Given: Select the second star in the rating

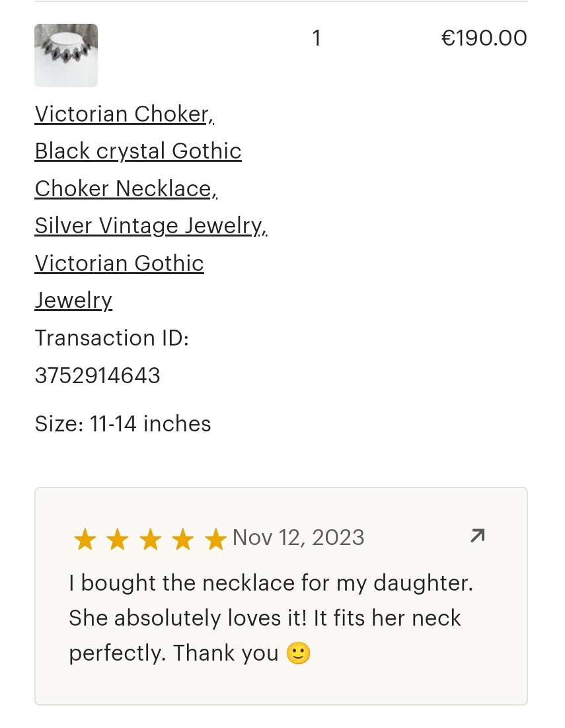Looking at the screenshot, I should [118, 538].
